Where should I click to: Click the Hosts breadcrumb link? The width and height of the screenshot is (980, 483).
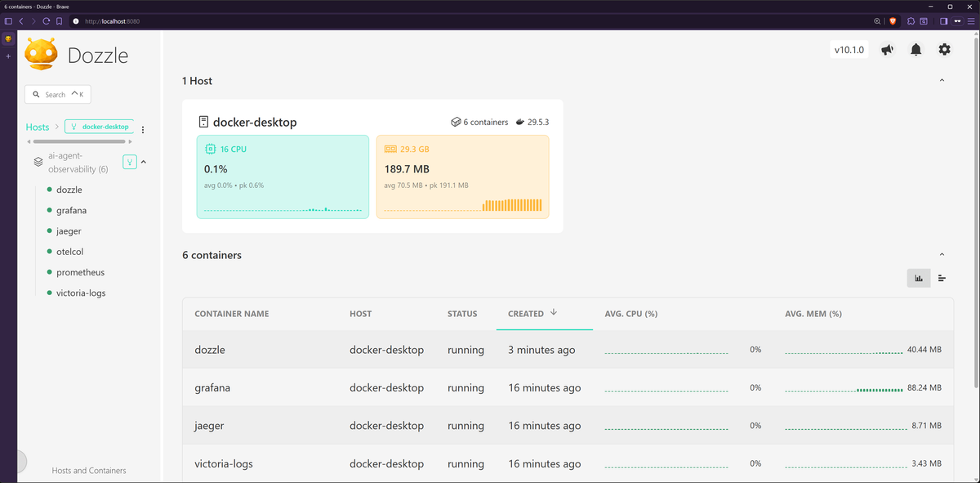coord(38,127)
